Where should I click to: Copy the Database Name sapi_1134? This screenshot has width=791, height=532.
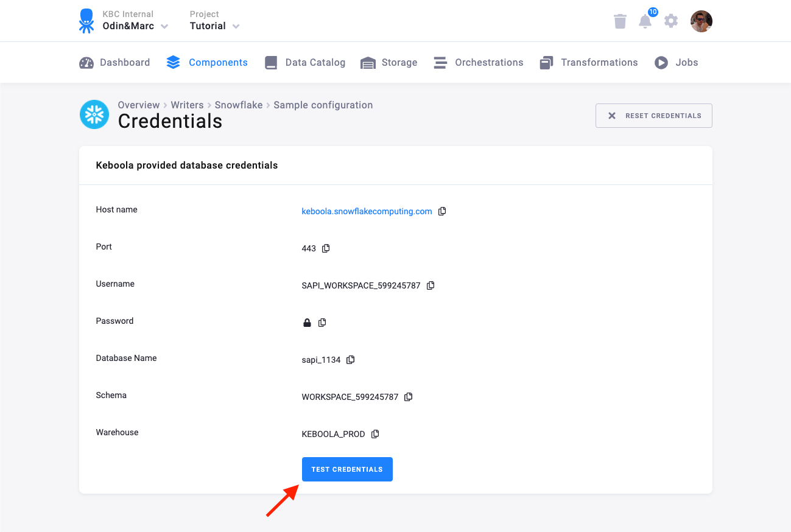[x=350, y=360]
